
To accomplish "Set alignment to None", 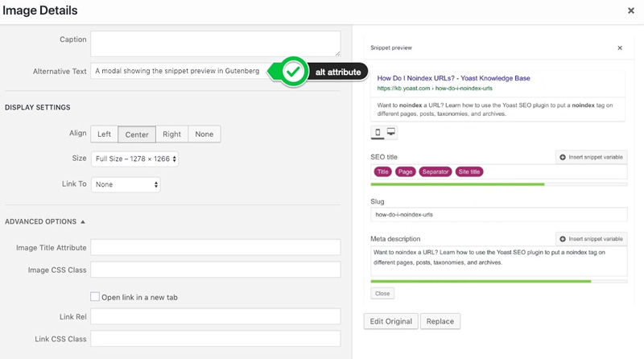I will pyautogui.click(x=204, y=134).
